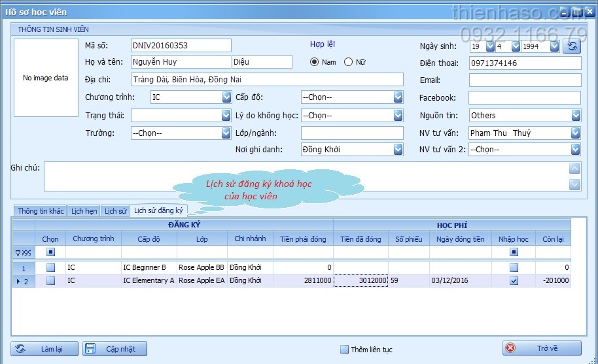Expand the NV tư vấn dropdown
Viewport: 598px width, 364px height.
tap(576, 133)
